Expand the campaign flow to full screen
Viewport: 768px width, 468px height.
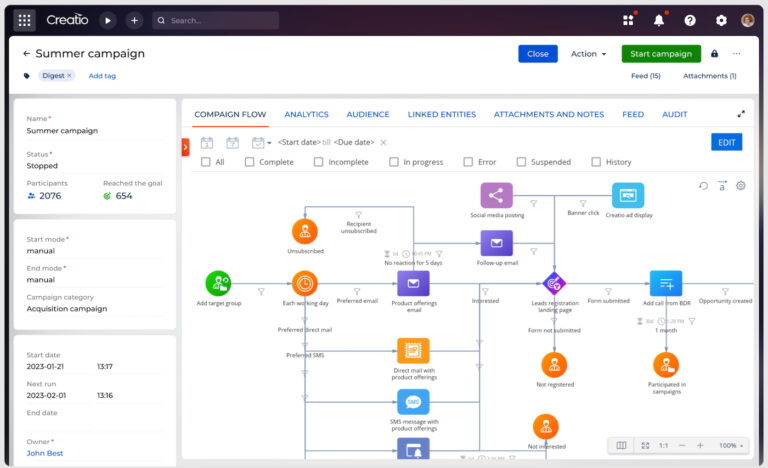click(x=741, y=114)
